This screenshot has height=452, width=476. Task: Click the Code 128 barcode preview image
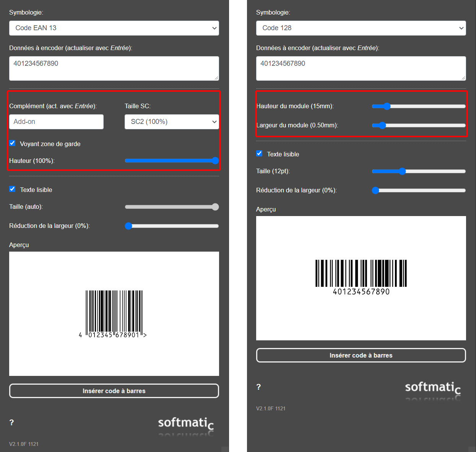coord(361,278)
